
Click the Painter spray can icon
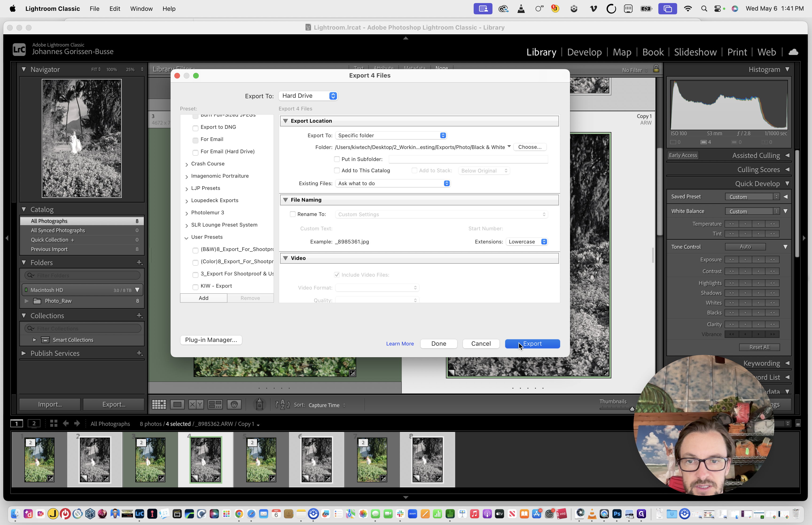[259, 405]
